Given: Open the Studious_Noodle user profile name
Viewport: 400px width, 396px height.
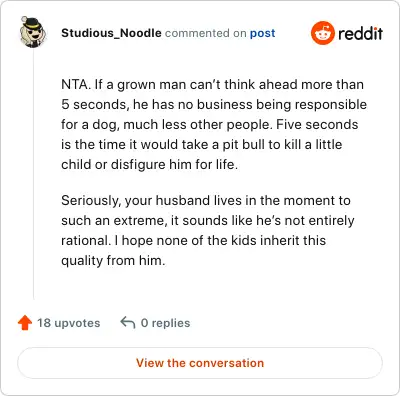Looking at the screenshot, I should (x=111, y=33).
